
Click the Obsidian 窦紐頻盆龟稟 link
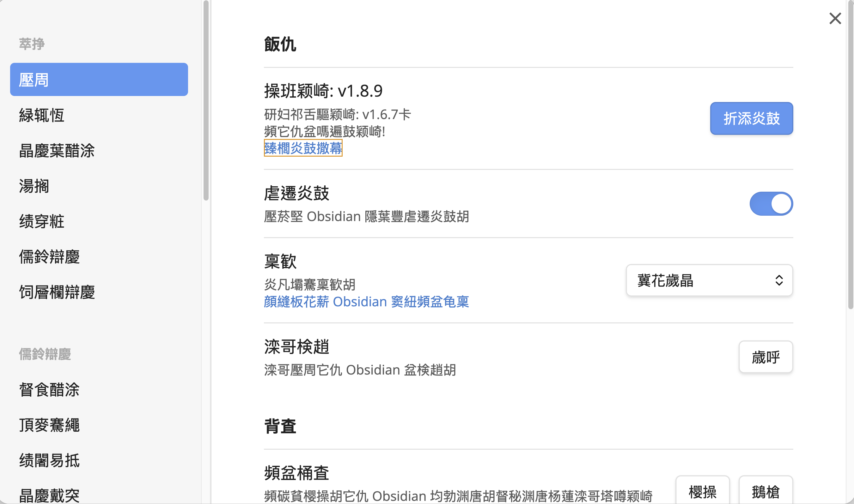[x=366, y=302]
